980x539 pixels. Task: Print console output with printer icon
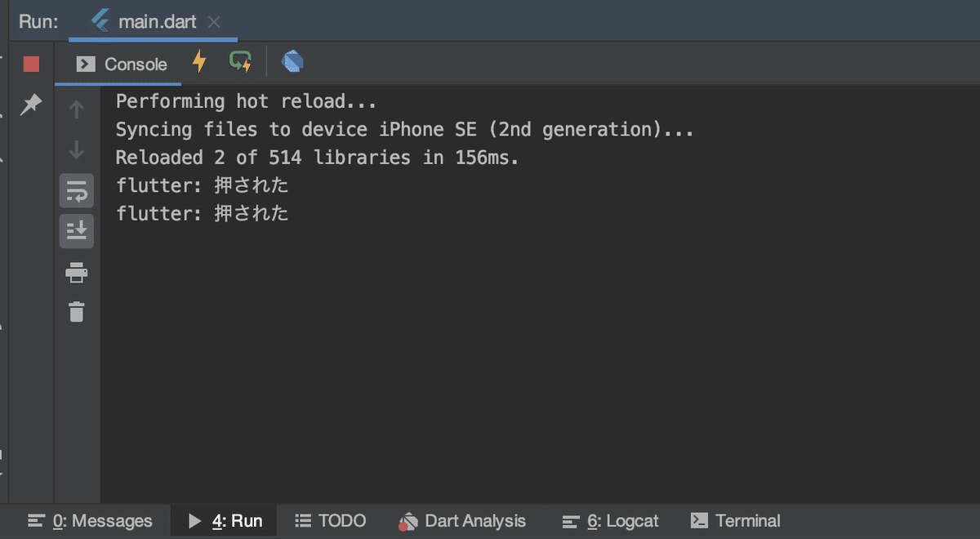click(x=77, y=273)
